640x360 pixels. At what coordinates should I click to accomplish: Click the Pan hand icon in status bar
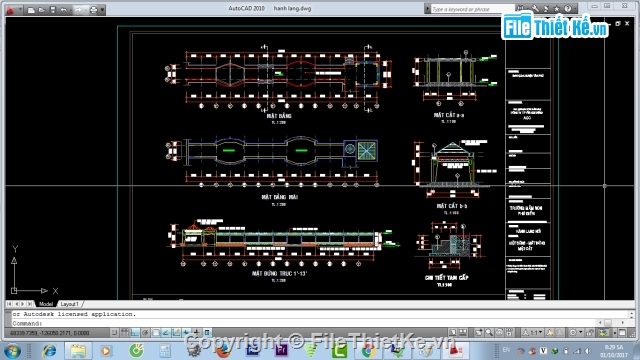478,333
